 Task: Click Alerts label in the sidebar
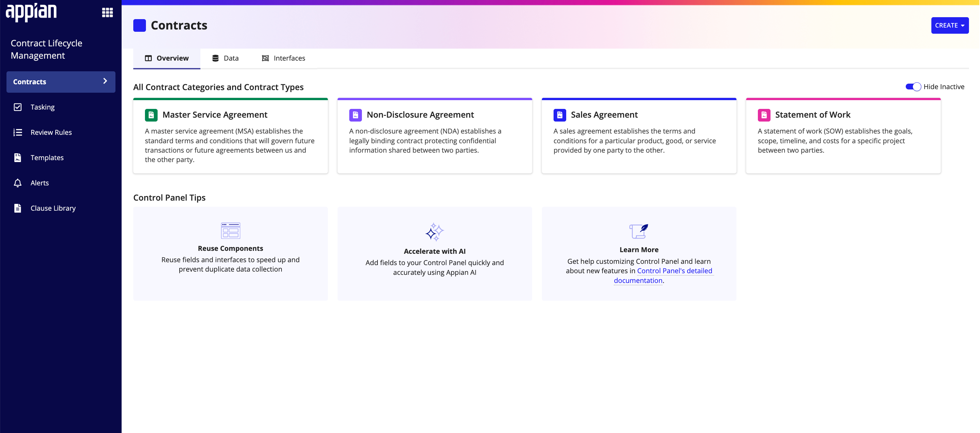tap(40, 183)
